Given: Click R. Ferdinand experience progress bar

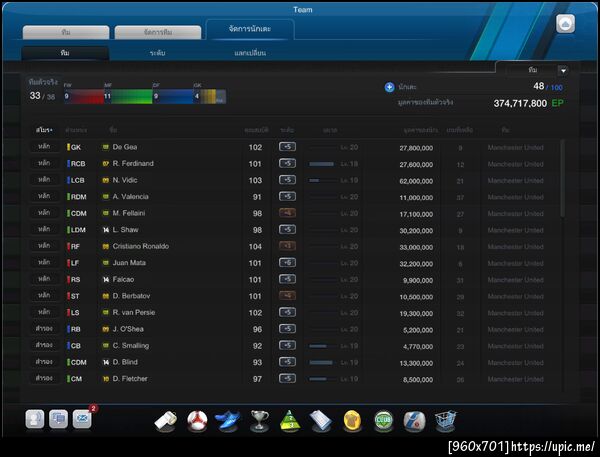Looking at the screenshot, I should coord(323,164).
